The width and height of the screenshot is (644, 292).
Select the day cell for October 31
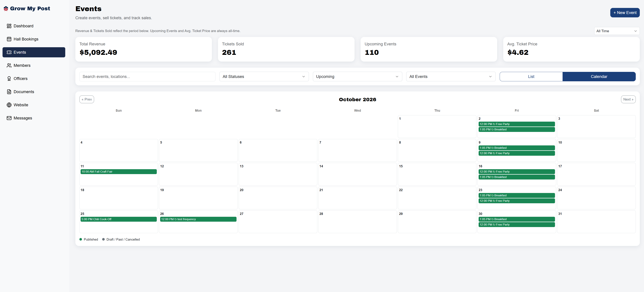(596, 222)
